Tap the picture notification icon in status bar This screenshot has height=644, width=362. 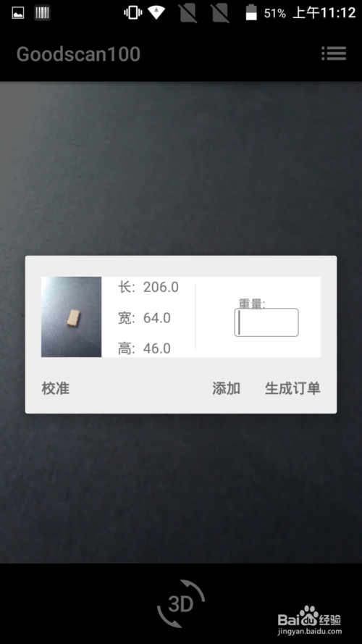17,13
